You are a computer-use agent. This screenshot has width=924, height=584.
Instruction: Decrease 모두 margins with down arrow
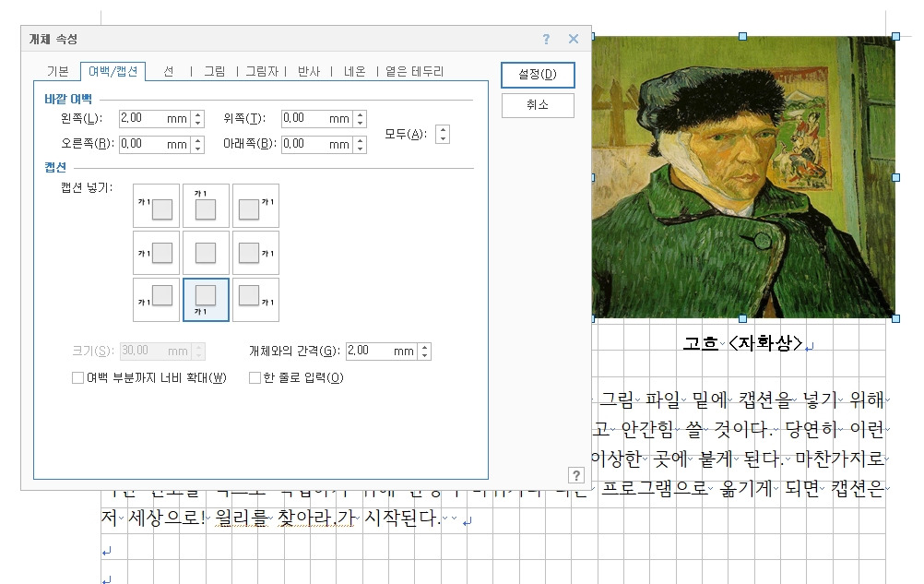click(444, 139)
